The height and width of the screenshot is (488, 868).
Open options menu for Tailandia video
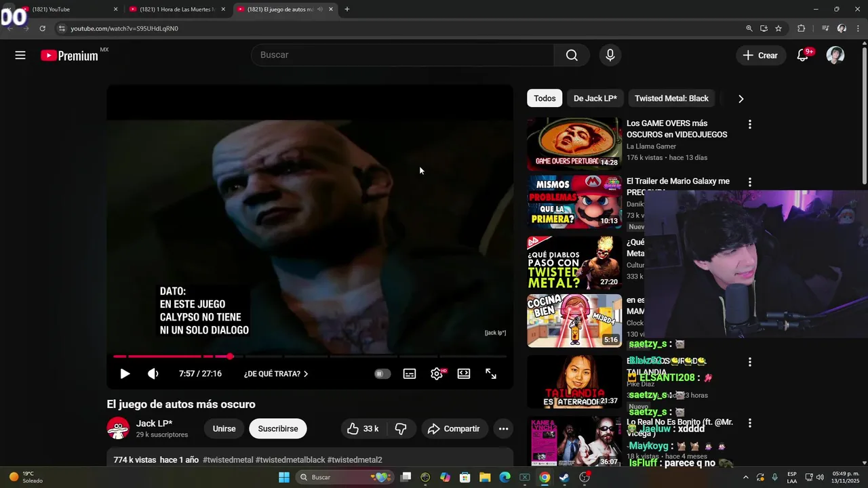pyautogui.click(x=750, y=362)
